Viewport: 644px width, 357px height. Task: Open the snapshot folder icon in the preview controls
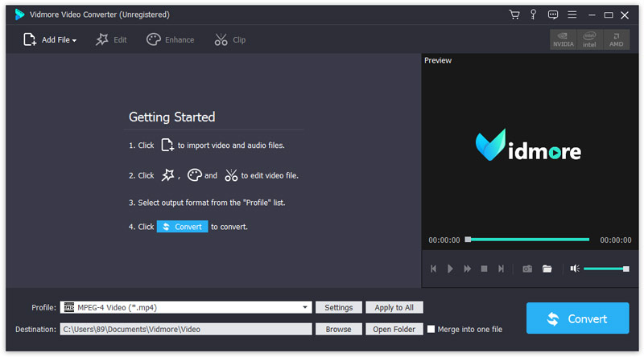(x=547, y=269)
